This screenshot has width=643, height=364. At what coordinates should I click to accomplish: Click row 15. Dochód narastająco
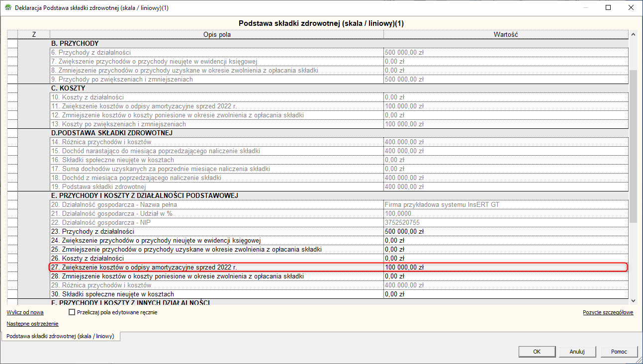point(217,151)
